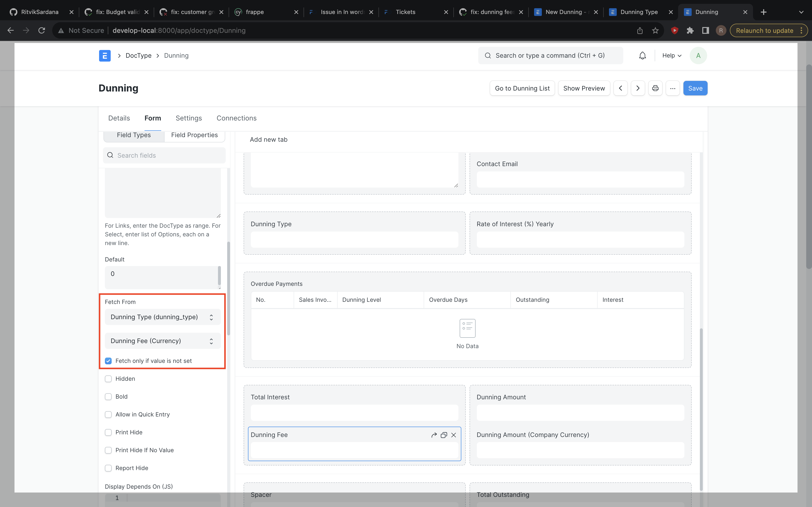The height and width of the screenshot is (507, 812).
Task: Remove the Dunning Fee field with X
Action: click(454, 435)
